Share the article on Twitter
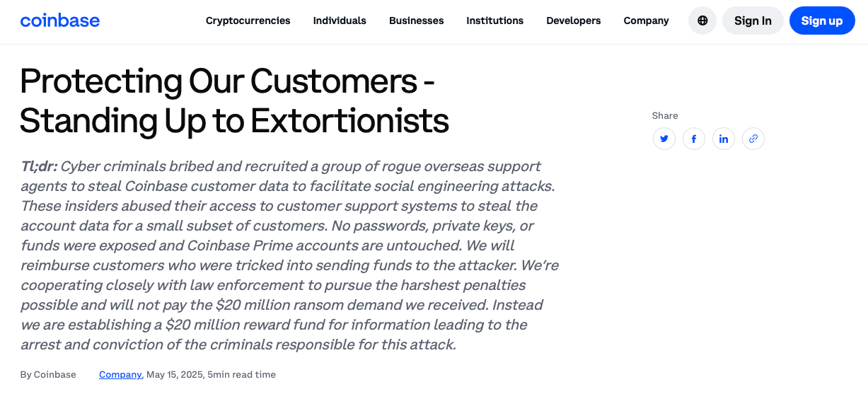Viewport: 868px width, 394px height. click(x=664, y=139)
